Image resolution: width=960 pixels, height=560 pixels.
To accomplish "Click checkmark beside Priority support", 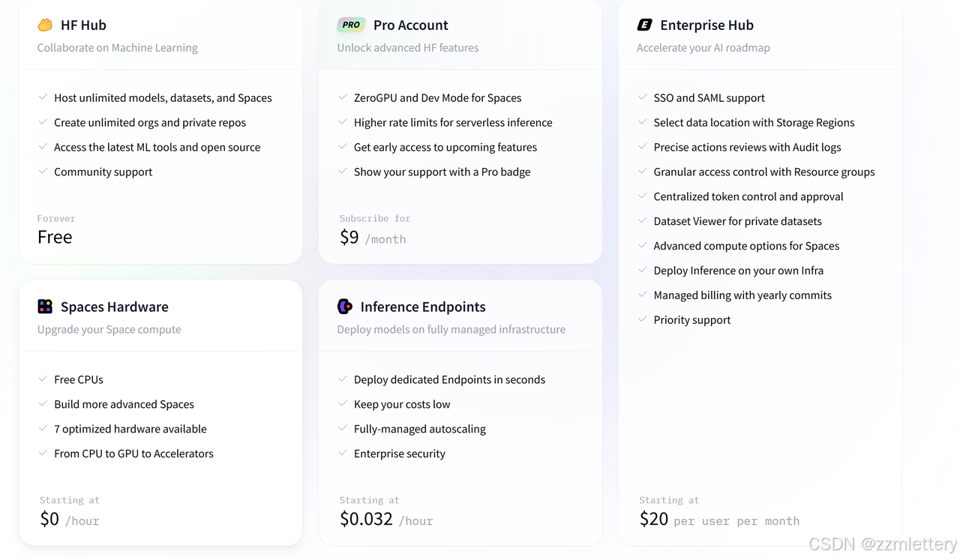I will [x=643, y=319].
